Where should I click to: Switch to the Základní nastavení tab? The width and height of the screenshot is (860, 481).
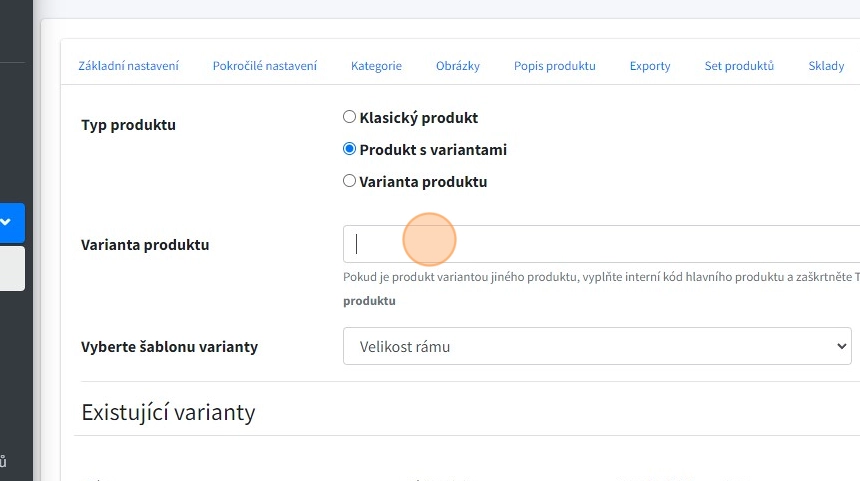[x=129, y=66]
